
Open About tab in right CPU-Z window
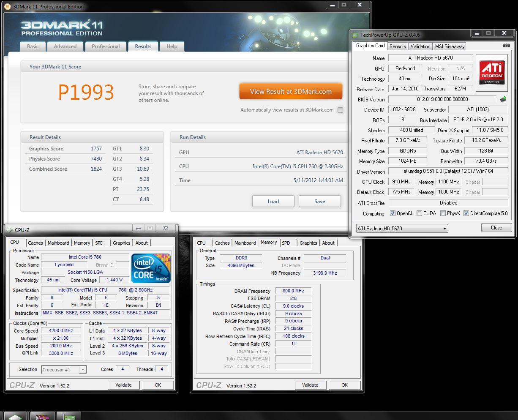click(328, 243)
